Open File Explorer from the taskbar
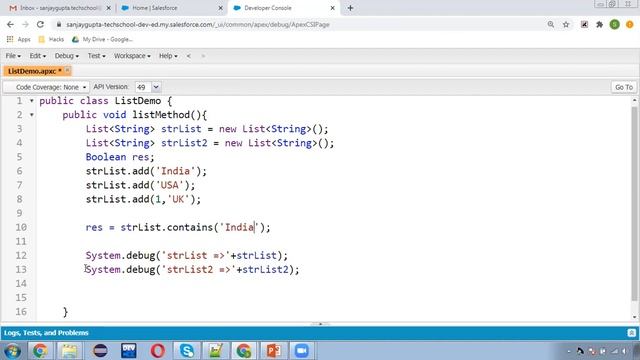This screenshot has height=360, width=640. coord(69,351)
